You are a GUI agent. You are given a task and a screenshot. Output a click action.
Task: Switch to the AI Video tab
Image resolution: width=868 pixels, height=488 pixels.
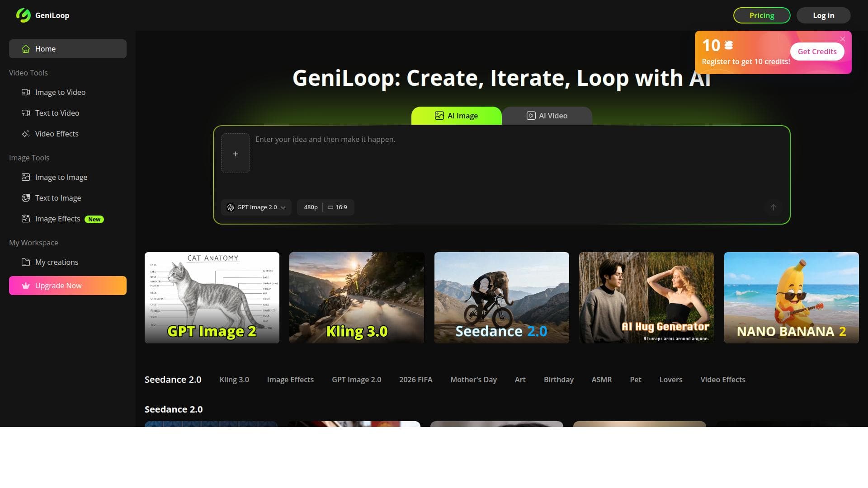tap(547, 116)
